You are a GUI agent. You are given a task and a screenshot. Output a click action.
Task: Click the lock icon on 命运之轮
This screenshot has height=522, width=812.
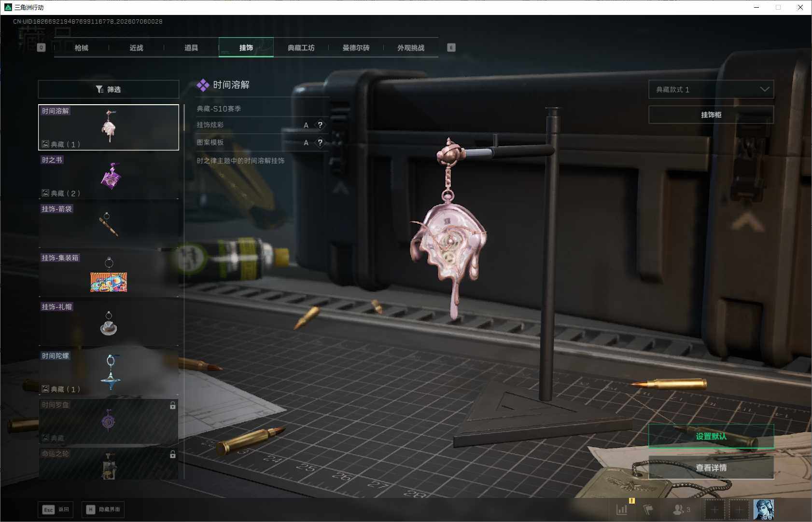click(x=172, y=454)
